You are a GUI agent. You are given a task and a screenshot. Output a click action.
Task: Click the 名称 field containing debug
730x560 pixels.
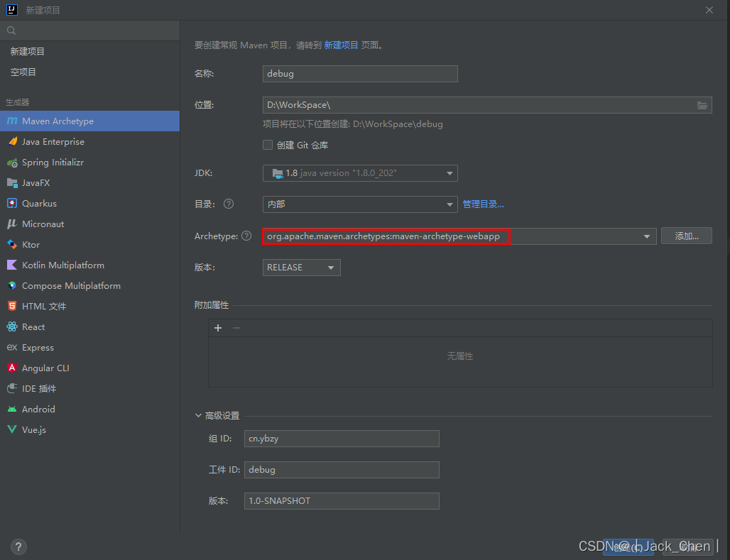point(360,74)
